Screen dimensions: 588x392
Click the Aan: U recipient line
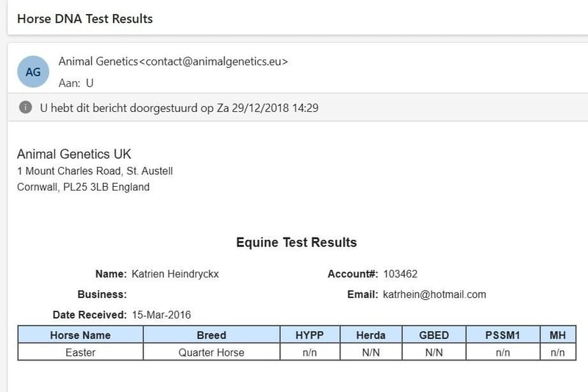point(76,83)
